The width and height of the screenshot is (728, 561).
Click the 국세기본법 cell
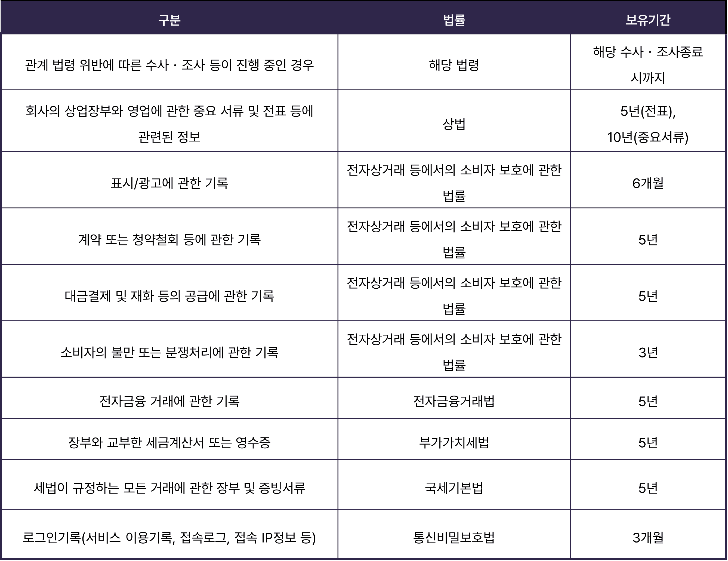click(x=454, y=488)
